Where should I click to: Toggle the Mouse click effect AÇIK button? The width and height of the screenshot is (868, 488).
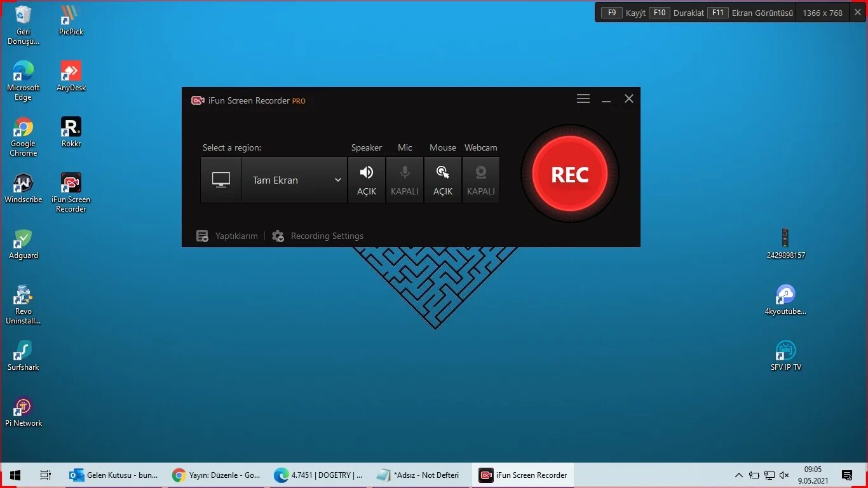[x=443, y=180]
